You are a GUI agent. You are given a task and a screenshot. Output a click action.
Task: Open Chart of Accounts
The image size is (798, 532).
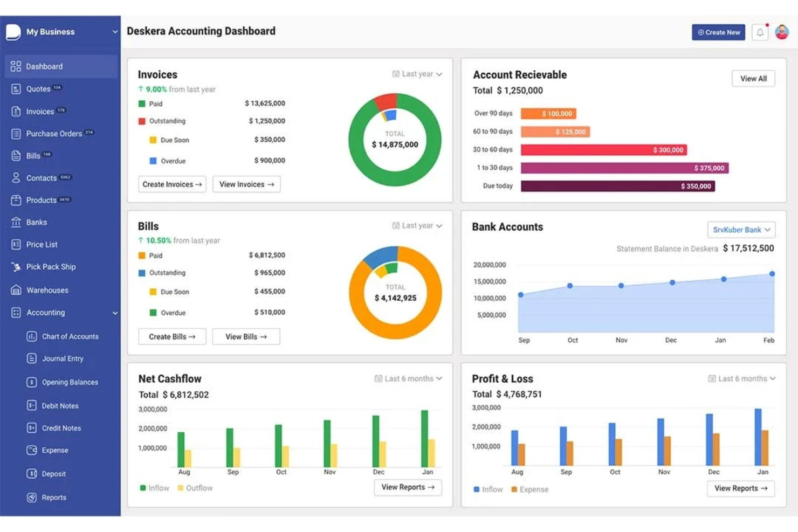(71, 336)
